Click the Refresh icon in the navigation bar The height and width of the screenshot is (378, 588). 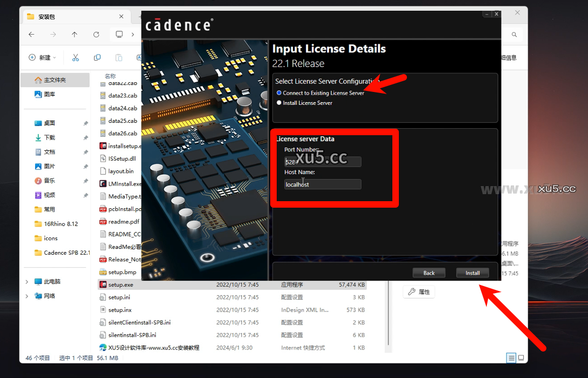coord(96,34)
